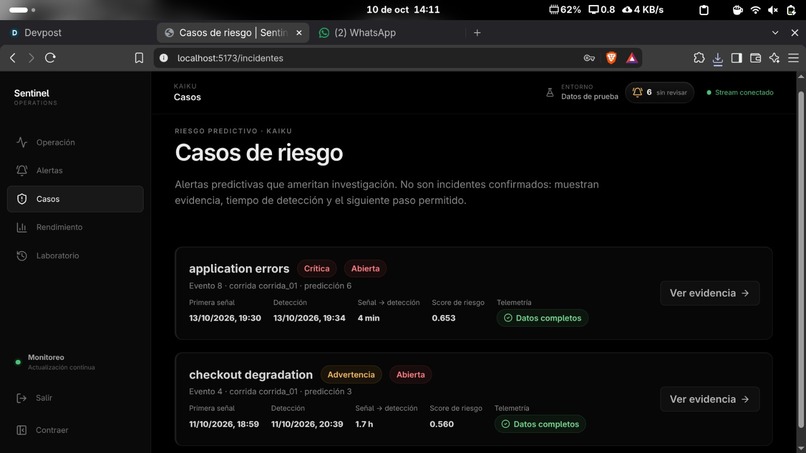Click the Laboratorio history clock icon
Screen dimensions: 806x453
point(22,256)
